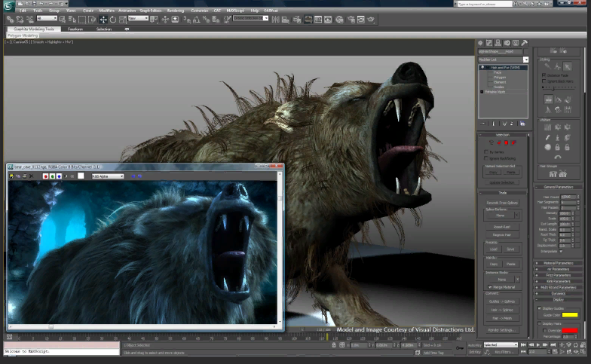Click the red Override color swatch

point(570,330)
